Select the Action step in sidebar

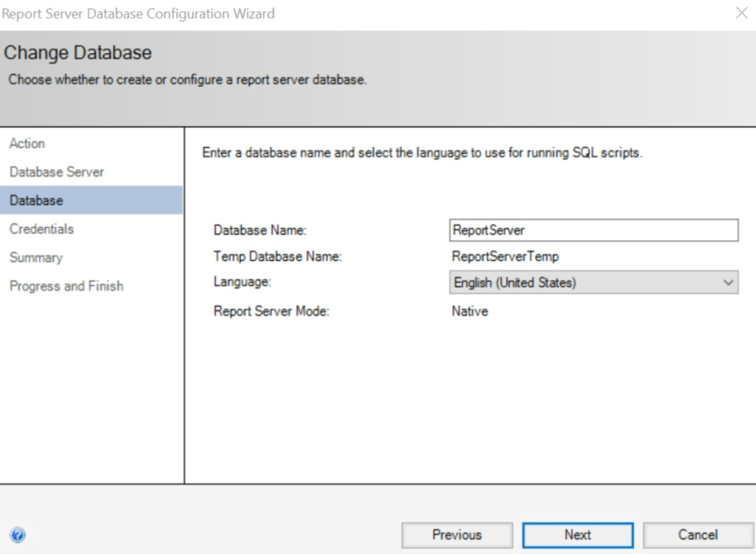point(27,143)
